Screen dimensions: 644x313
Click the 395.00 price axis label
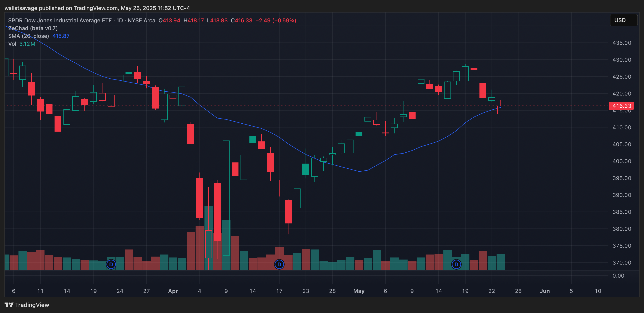(622, 178)
